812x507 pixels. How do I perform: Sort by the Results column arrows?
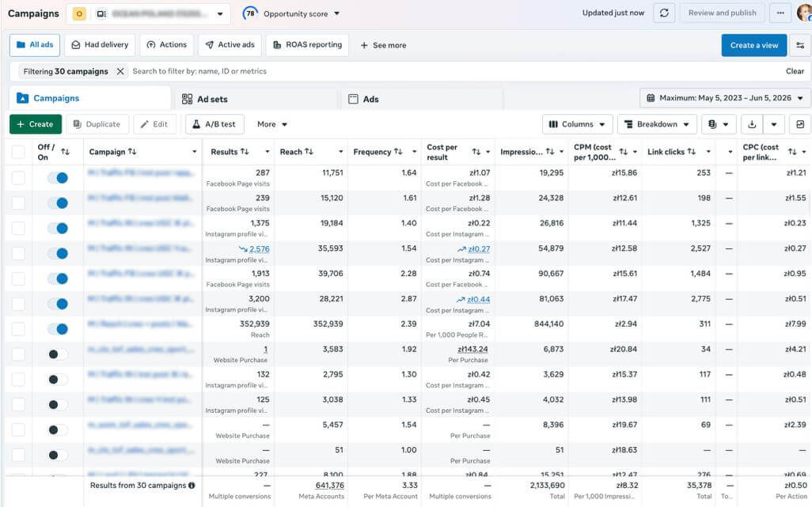245,152
